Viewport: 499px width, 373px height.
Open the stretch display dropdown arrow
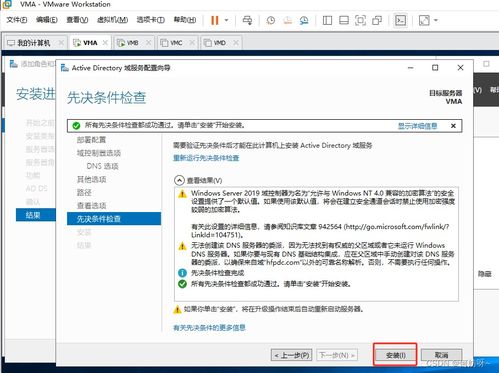435,20
